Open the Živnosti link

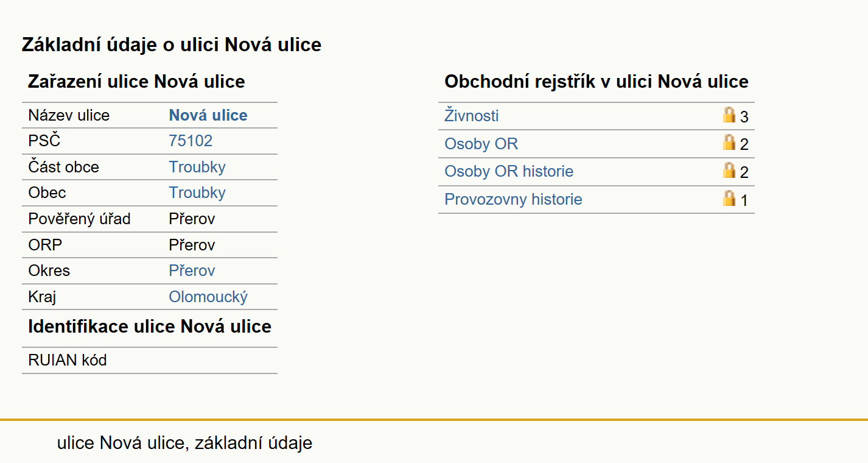tap(472, 116)
